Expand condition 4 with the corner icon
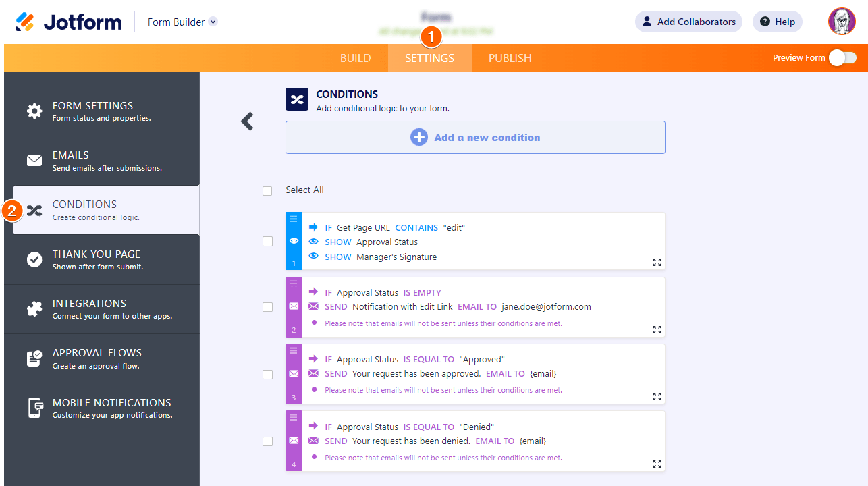 [657, 464]
